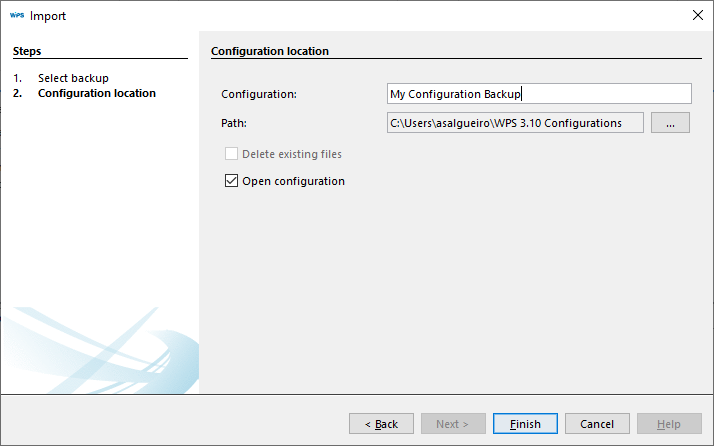Open the path browse '...' button
The image size is (714, 446).
(670, 123)
